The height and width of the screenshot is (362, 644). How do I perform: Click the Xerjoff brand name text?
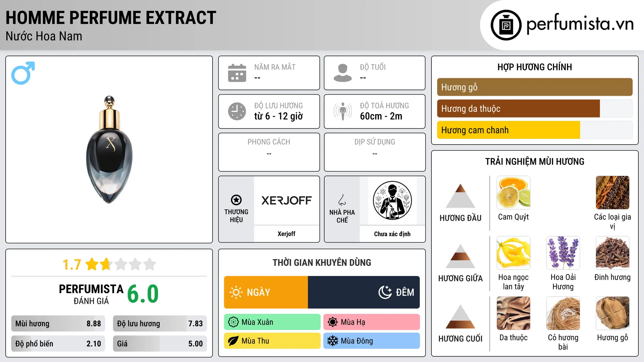[x=286, y=234]
